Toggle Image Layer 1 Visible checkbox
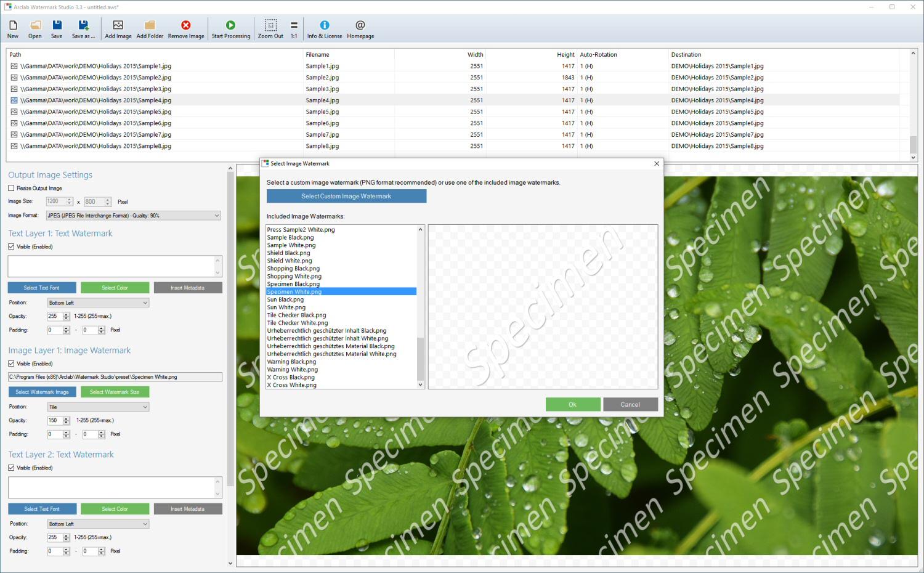 pyautogui.click(x=11, y=364)
